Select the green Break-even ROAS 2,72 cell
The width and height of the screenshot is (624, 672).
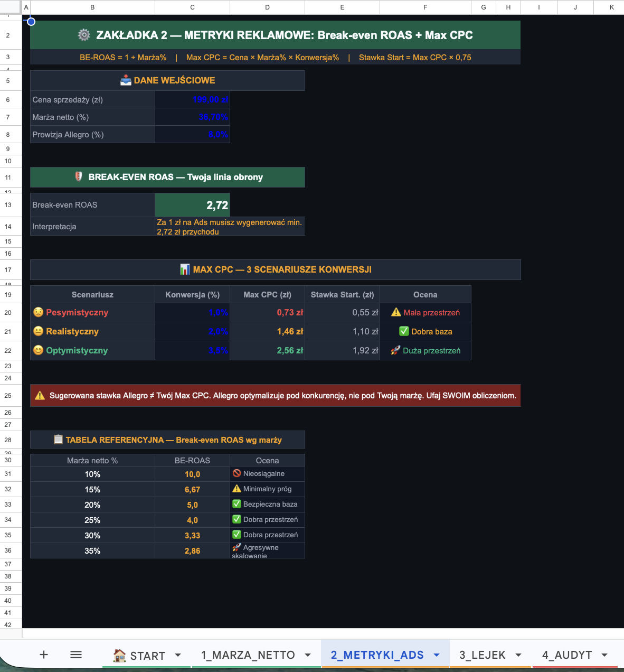point(193,205)
